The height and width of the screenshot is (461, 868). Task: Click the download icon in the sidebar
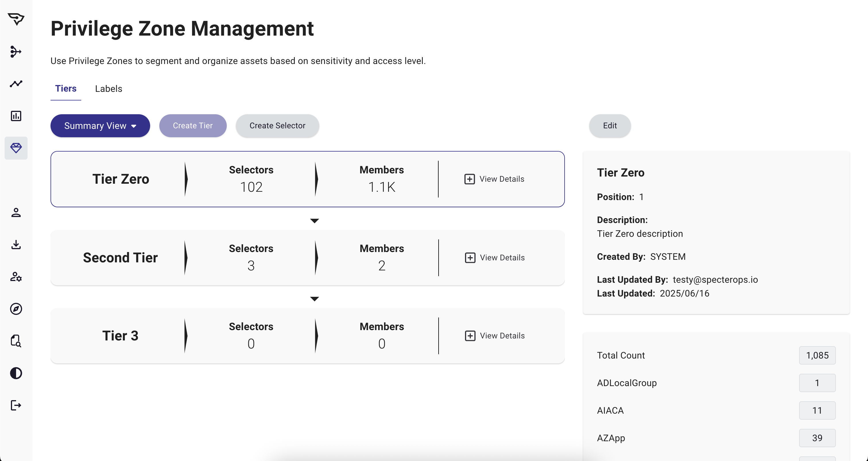(16, 245)
